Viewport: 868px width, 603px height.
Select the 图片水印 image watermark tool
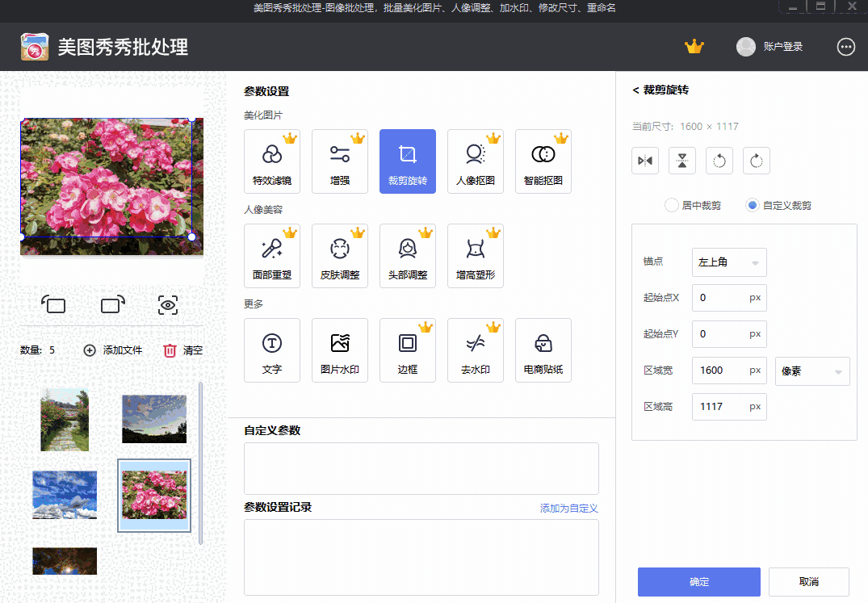[x=340, y=350]
